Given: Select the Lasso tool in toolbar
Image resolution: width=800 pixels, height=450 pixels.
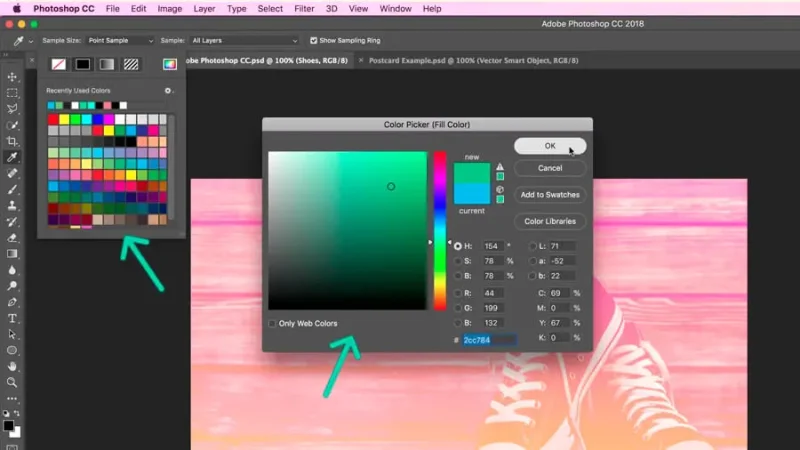Looking at the screenshot, I should (12, 109).
